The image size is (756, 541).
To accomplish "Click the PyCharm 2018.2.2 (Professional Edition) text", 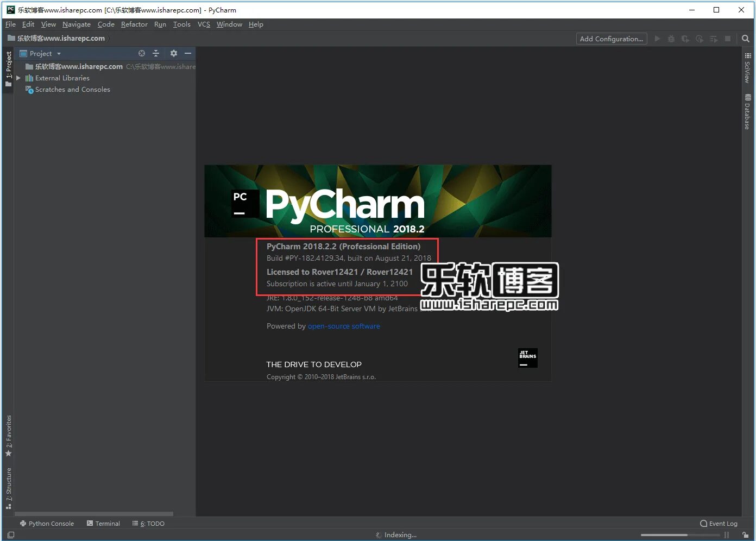I will pyautogui.click(x=343, y=247).
